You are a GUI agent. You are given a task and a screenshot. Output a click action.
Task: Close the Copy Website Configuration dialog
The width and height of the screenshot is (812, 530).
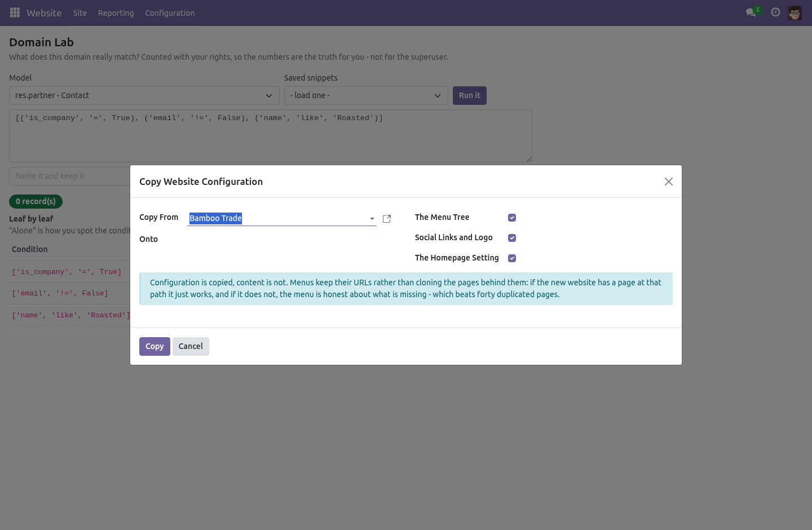pyautogui.click(x=669, y=182)
